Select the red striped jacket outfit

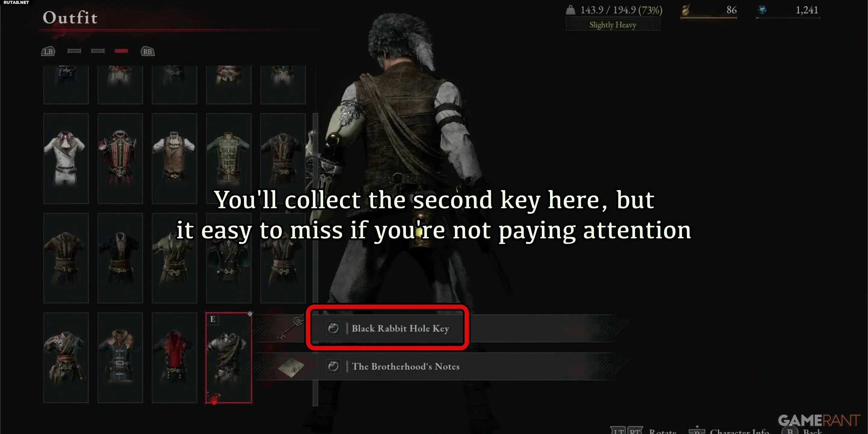[x=120, y=158]
